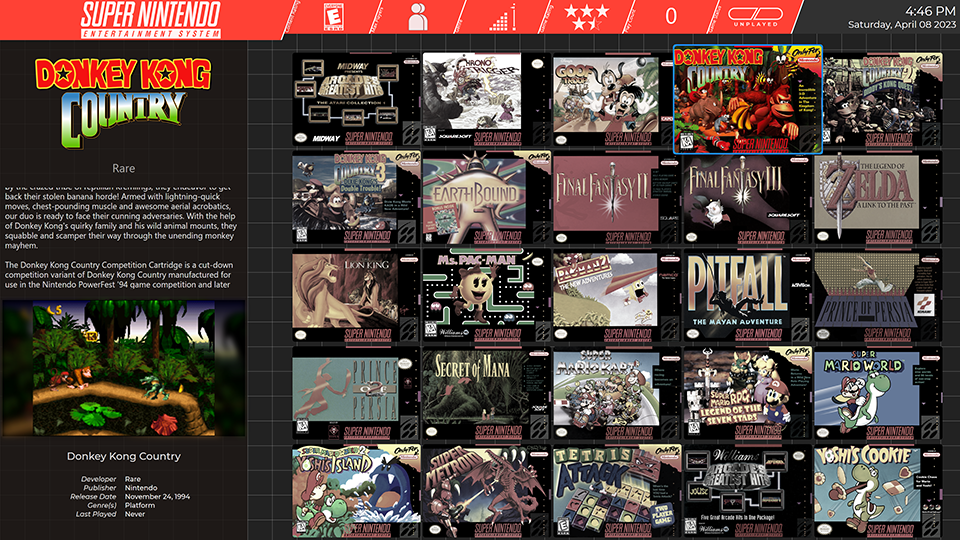
Task: Select Pitfall The Mayan Adventure box art
Action: (747, 295)
